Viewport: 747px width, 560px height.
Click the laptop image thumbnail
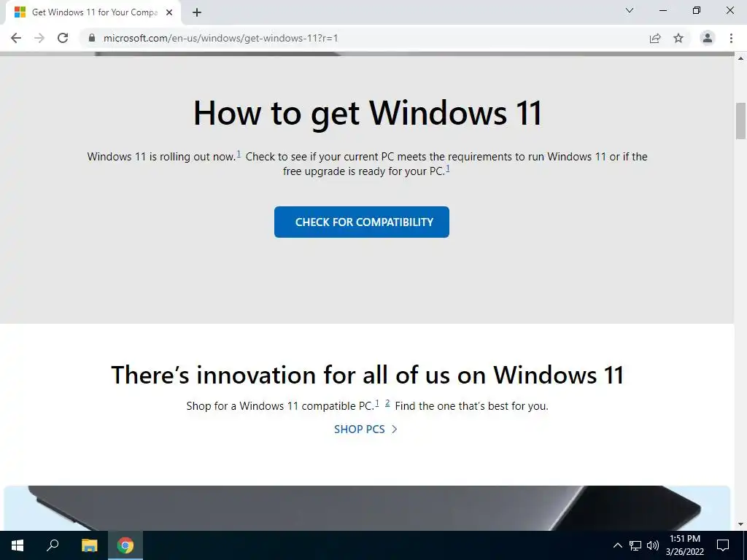coord(367,508)
